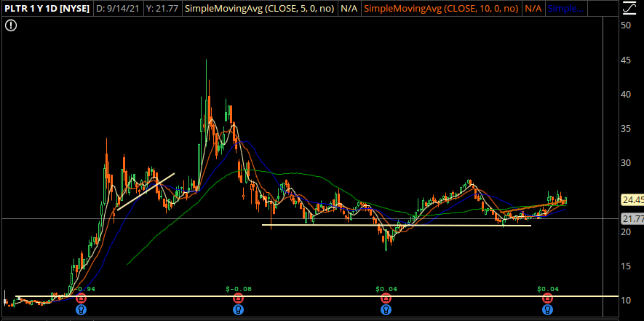Click the 40 label on price axis
Image resolution: width=644 pixels, height=321 pixels.
(626, 94)
